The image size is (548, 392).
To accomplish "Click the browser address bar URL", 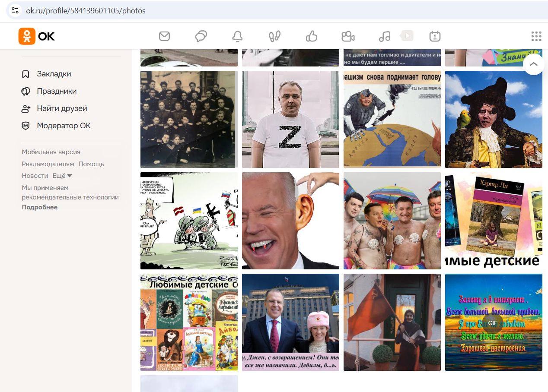I will 86,11.
